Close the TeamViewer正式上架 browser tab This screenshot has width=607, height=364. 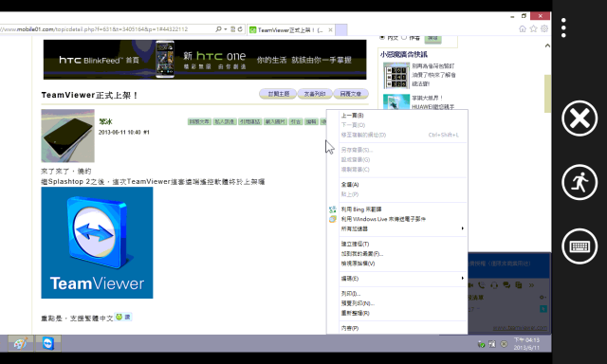coord(330,29)
